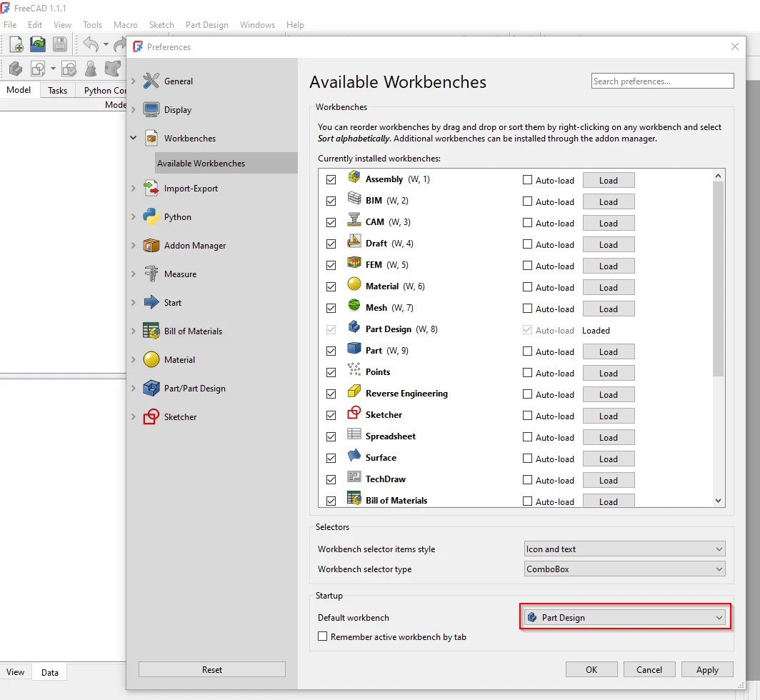Screen dimensions: 760x700
Task: Click the CAM workbench icon
Action: (x=354, y=220)
